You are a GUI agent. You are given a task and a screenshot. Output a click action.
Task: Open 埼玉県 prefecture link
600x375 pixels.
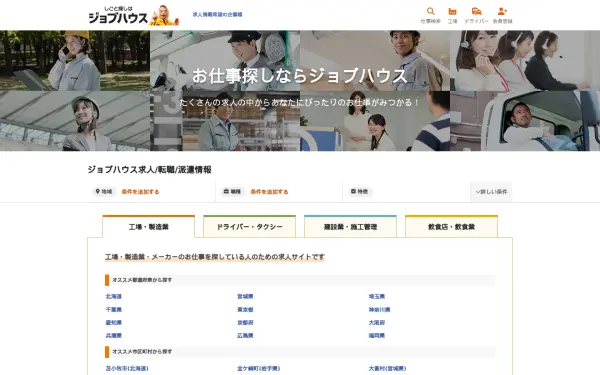(x=377, y=297)
